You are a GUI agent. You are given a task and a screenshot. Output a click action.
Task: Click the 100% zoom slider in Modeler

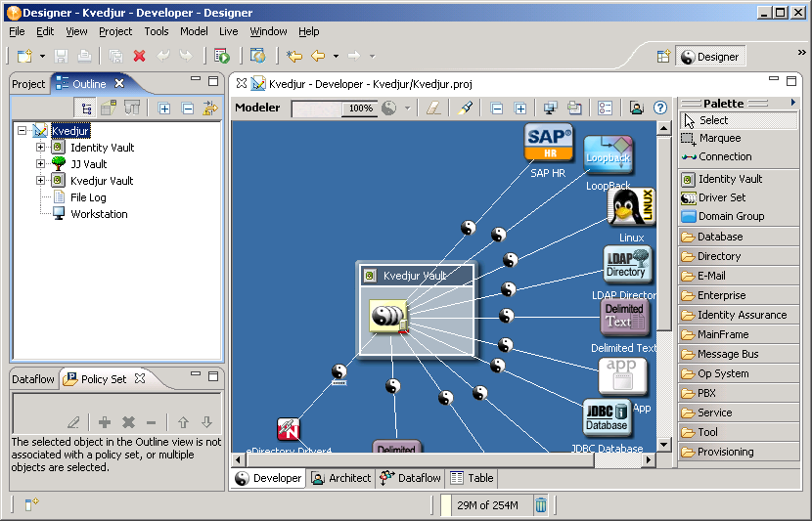335,109
